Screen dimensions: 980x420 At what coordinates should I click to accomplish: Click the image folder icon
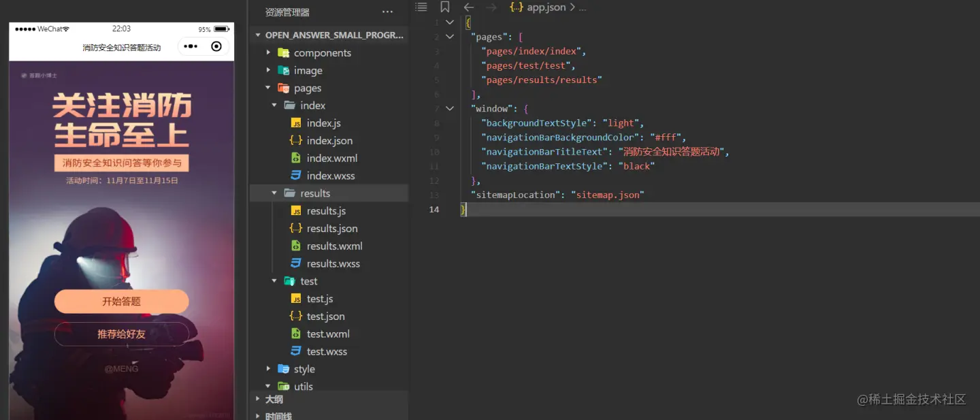[284, 70]
